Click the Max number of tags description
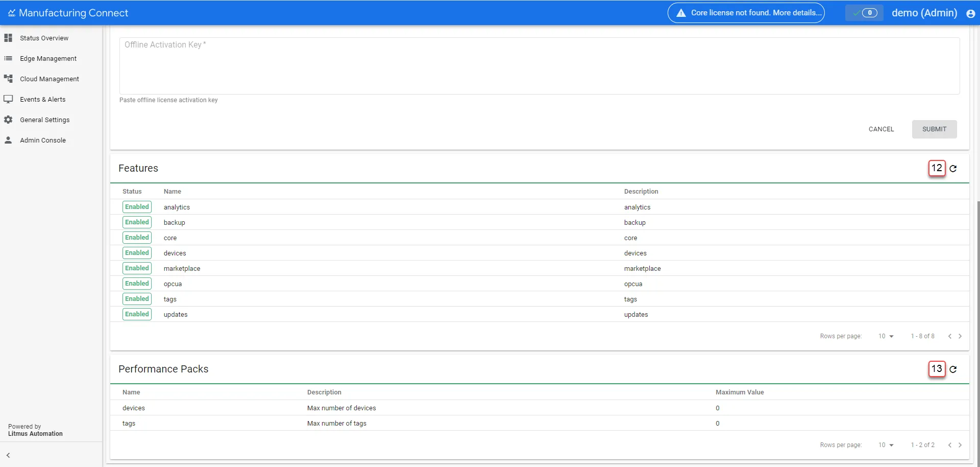 click(x=337, y=424)
